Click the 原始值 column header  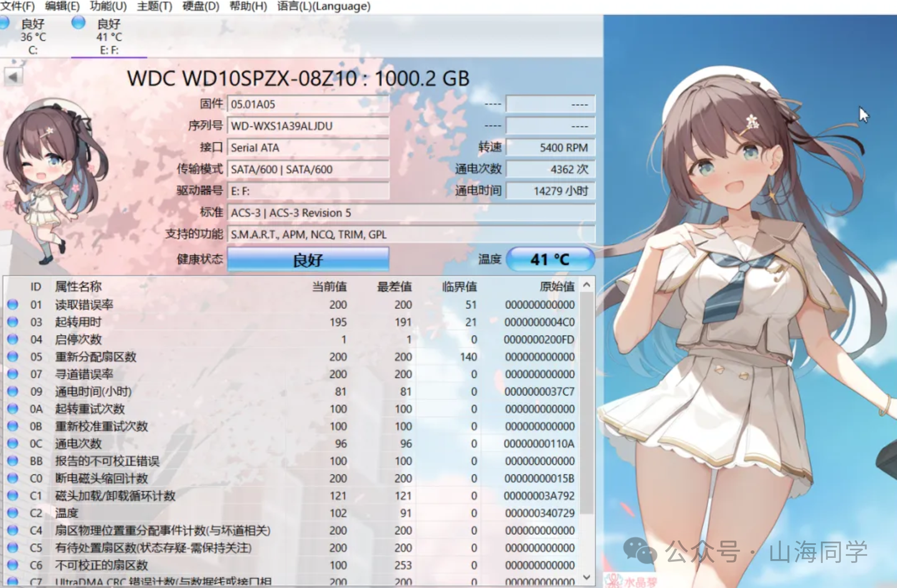tap(557, 287)
